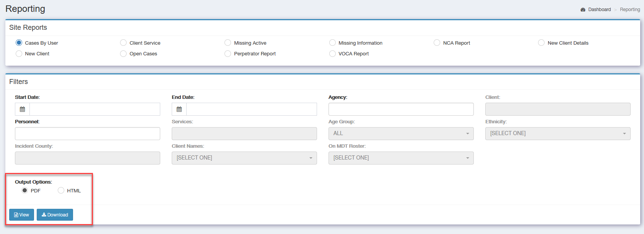Select the VOCA Report radio button
Screen dimensions: 644x234
(332, 53)
